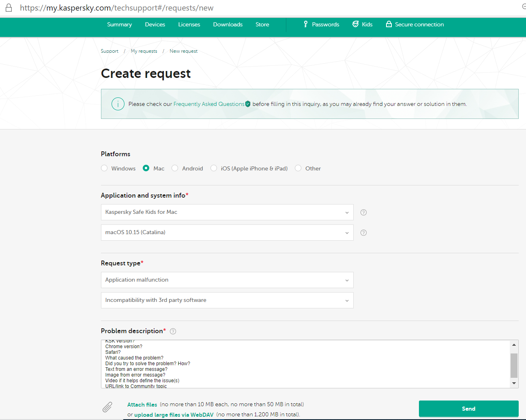Click the browser address bar URL
Screen dimensions: 526x420
pos(117,8)
